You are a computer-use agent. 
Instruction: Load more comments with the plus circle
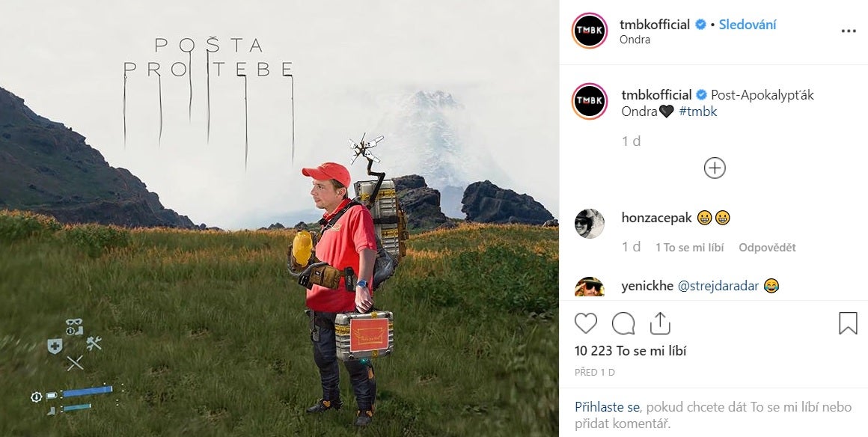click(715, 168)
